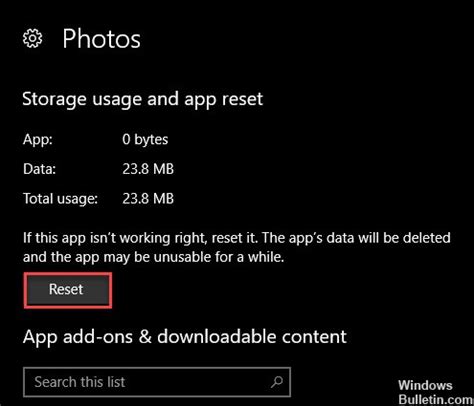Click the "Windows" word in watermark
Image resolution: width=474 pixels, height=406 pixels.
[425, 385]
